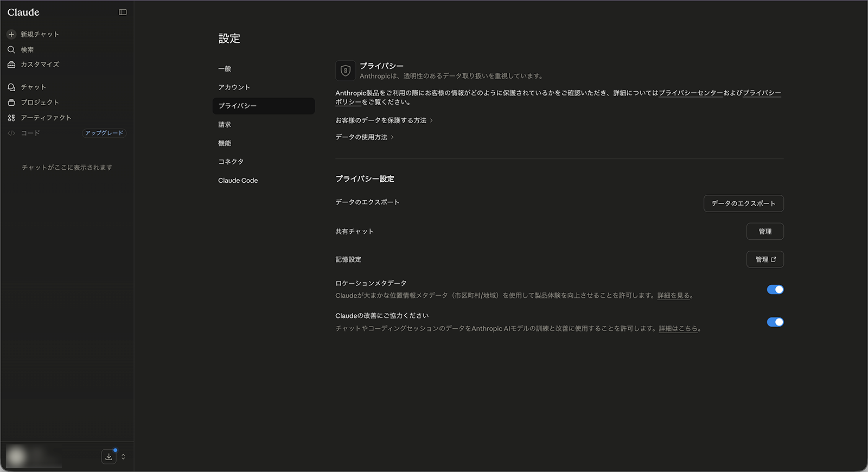Open the コネクタ settings tab
Screen dimensions: 868x472
(264, 162)
